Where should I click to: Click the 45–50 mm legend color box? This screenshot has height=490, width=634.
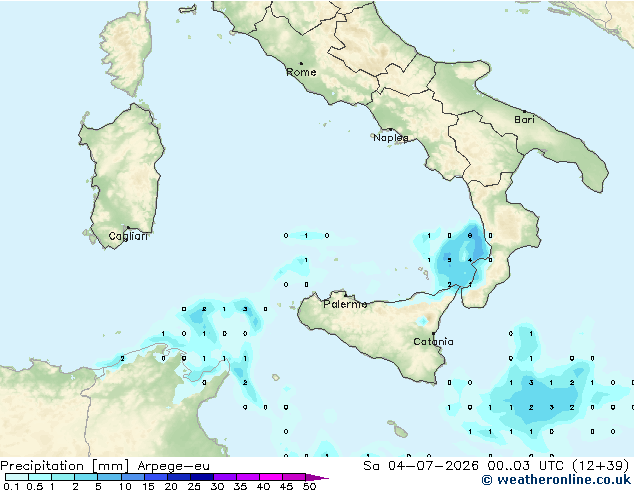pos(294,477)
